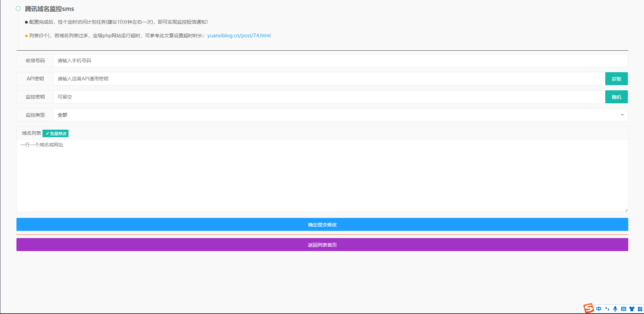Expand the 监控类型 dropdown arrow
Screen dimensions: 644x314
(622, 115)
